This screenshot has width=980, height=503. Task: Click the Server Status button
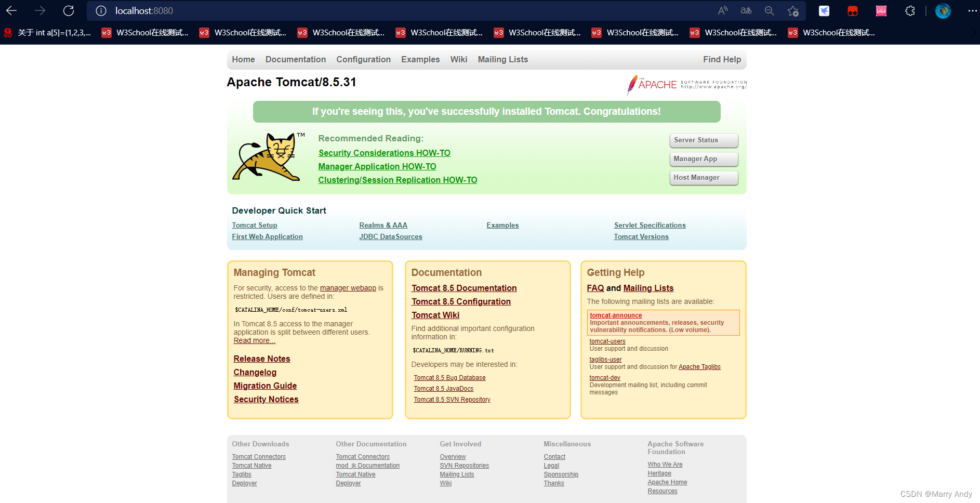tap(704, 140)
